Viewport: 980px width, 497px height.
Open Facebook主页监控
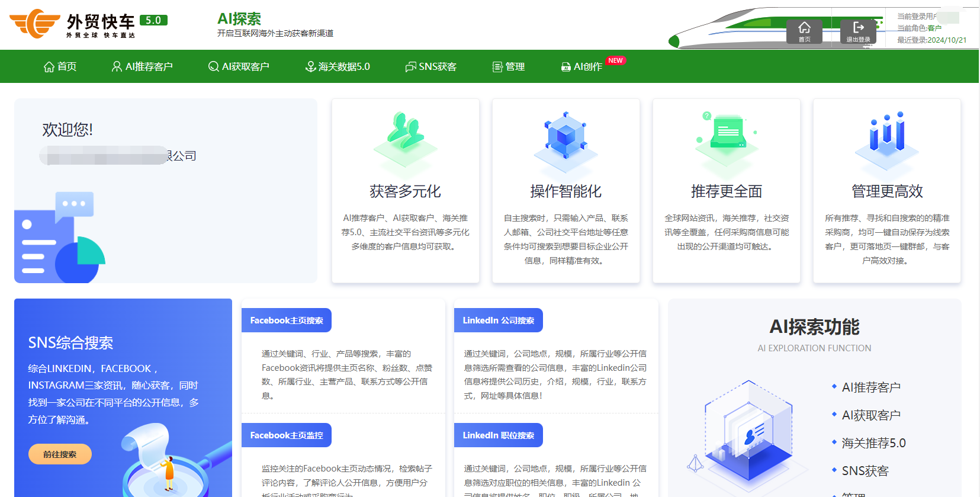coord(287,435)
